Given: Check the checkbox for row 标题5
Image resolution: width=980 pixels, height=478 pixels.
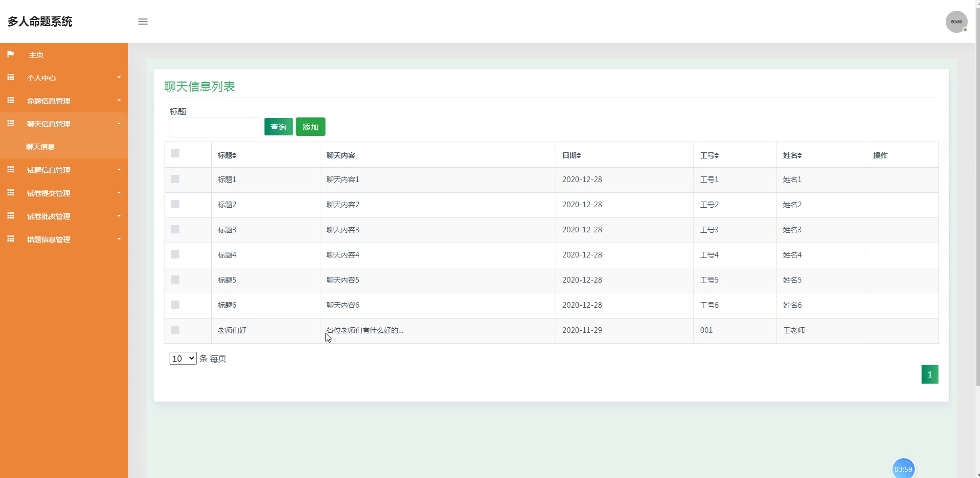Looking at the screenshot, I should (175, 280).
